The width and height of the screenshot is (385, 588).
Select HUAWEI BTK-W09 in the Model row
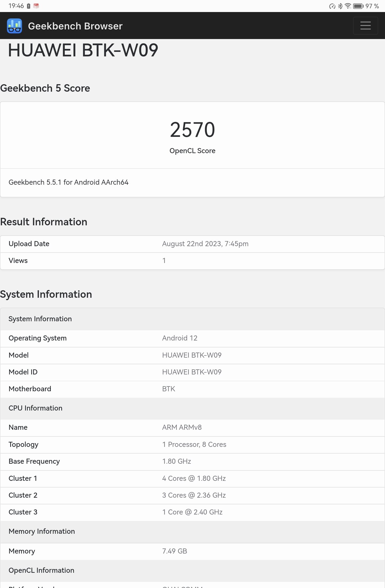pos(192,355)
